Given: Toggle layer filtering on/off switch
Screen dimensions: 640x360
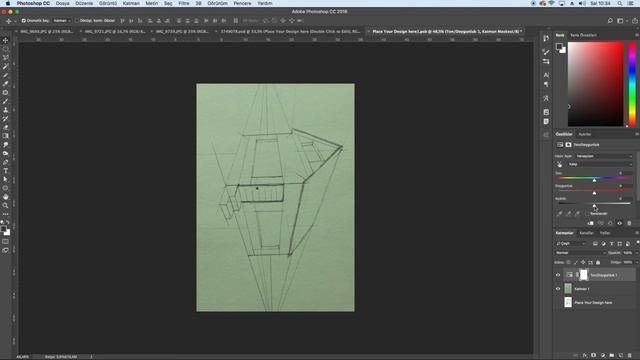Looking at the screenshot, I should coord(637,243).
